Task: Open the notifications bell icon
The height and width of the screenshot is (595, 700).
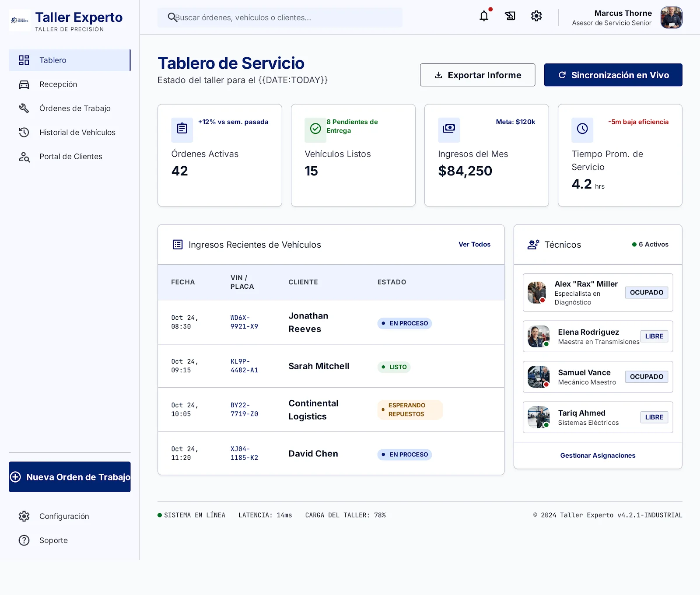Action: point(484,16)
